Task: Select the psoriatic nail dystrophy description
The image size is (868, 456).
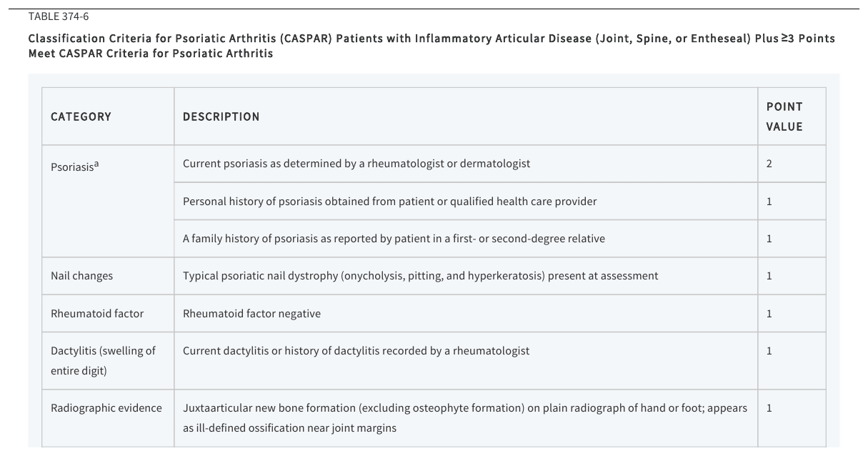Action: (x=420, y=276)
